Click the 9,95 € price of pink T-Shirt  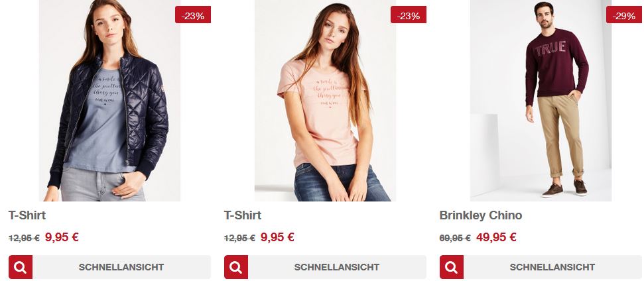[277, 237]
